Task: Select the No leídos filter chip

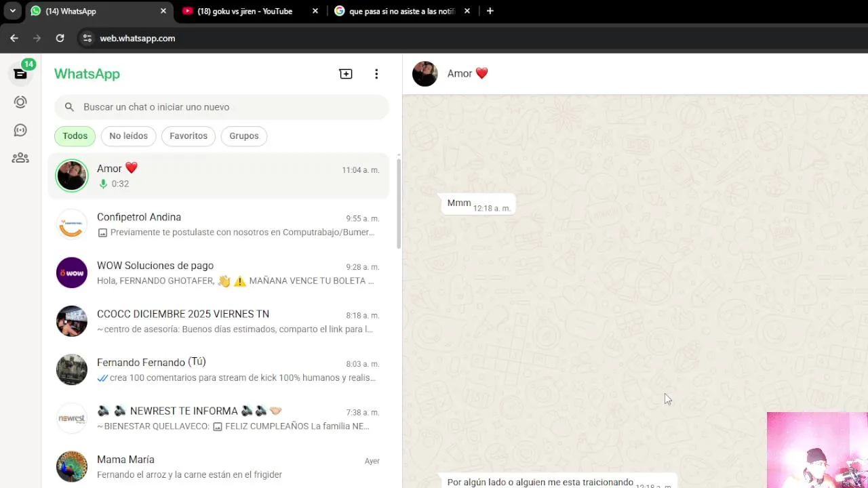Action: [x=128, y=136]
